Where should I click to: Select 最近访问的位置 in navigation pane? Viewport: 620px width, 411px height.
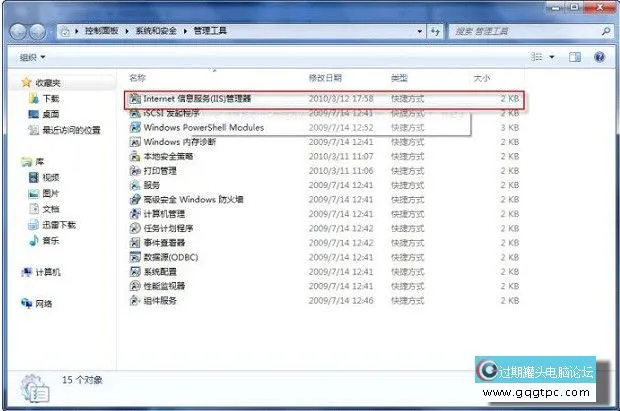tap(72, 130)
